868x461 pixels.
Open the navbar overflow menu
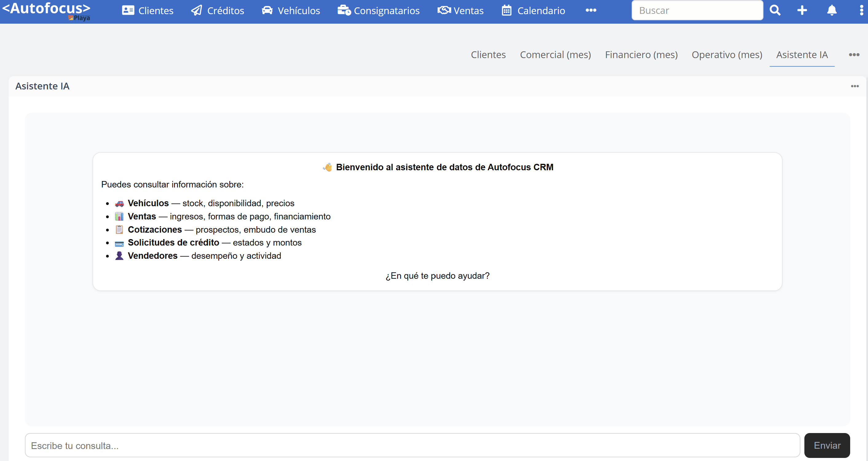pos(591,10)
